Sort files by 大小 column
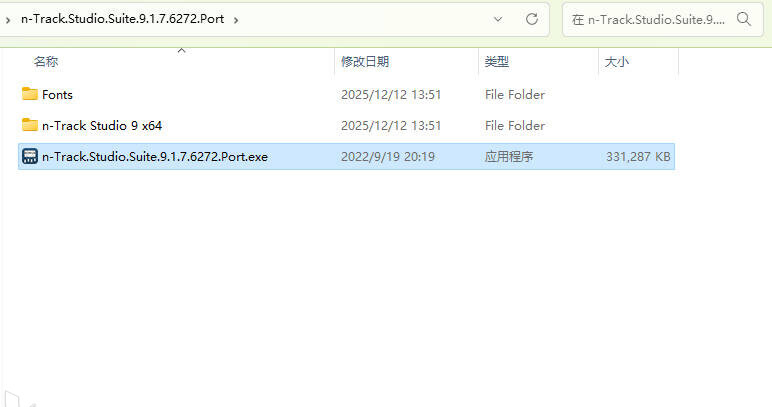Viewport: 772px width, 407px height. [616, 62]
